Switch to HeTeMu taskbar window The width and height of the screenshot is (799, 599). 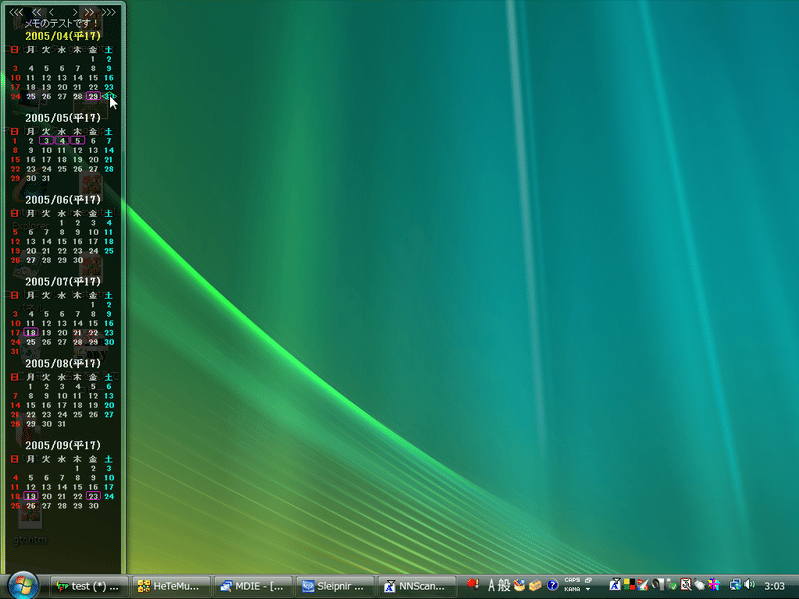172,586
